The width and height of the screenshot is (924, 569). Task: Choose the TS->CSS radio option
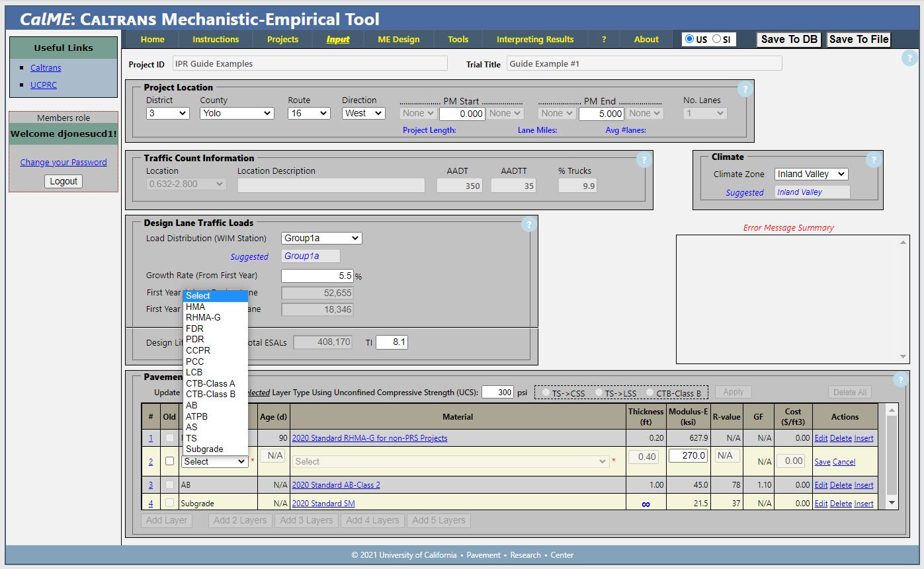pyautogui.click(x=546, y=393)
